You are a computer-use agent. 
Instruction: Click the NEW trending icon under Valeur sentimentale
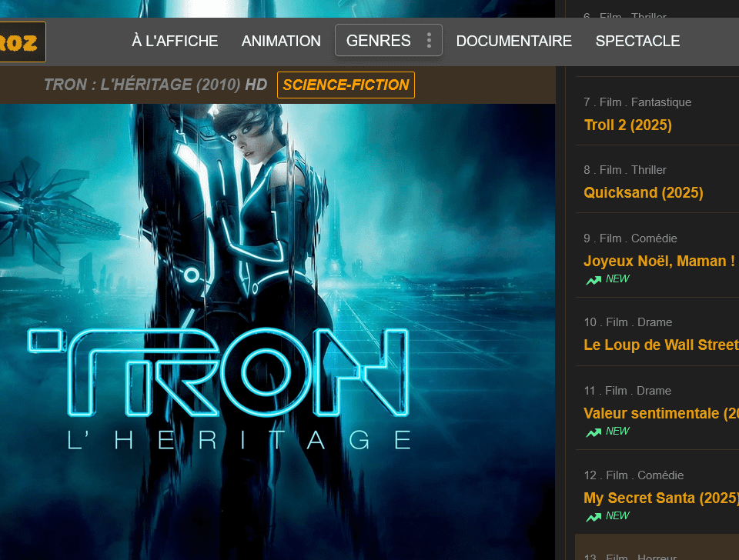(592, 431)
